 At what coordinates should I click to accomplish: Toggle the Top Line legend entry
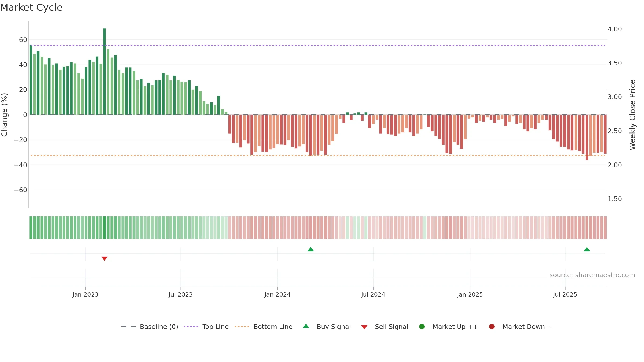click(x=206, y=327)
